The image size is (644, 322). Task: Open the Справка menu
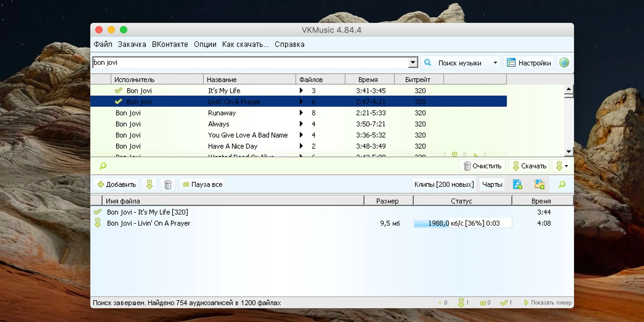(290, 44)
